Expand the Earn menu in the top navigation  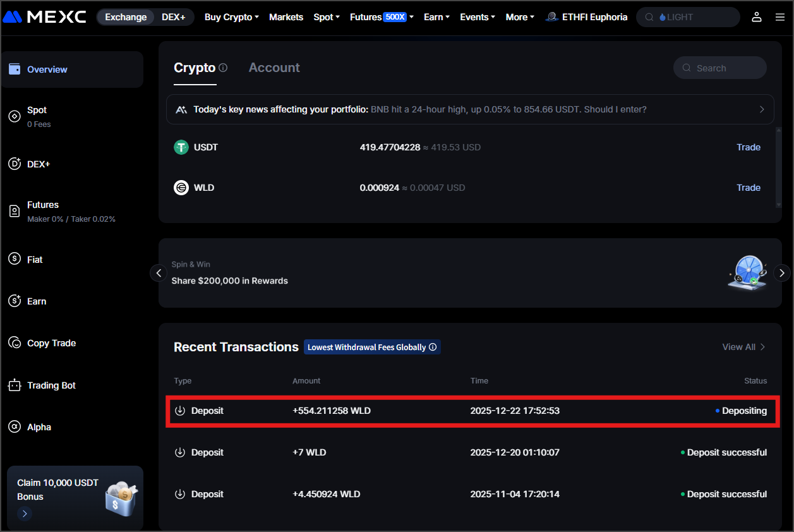pos(436,17)
